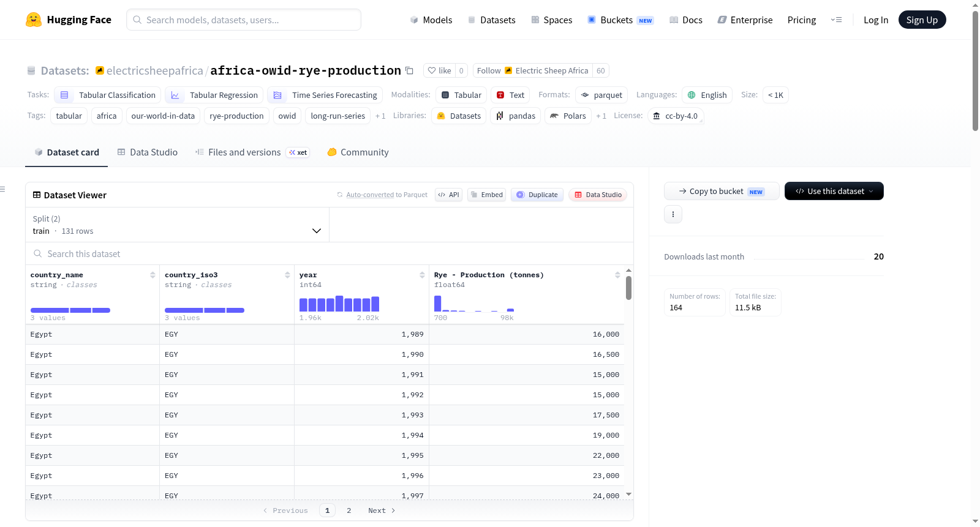Open the API button in Dataset Viewer
The height and width of the screenshot is (527, 980).
coord(448,195)
